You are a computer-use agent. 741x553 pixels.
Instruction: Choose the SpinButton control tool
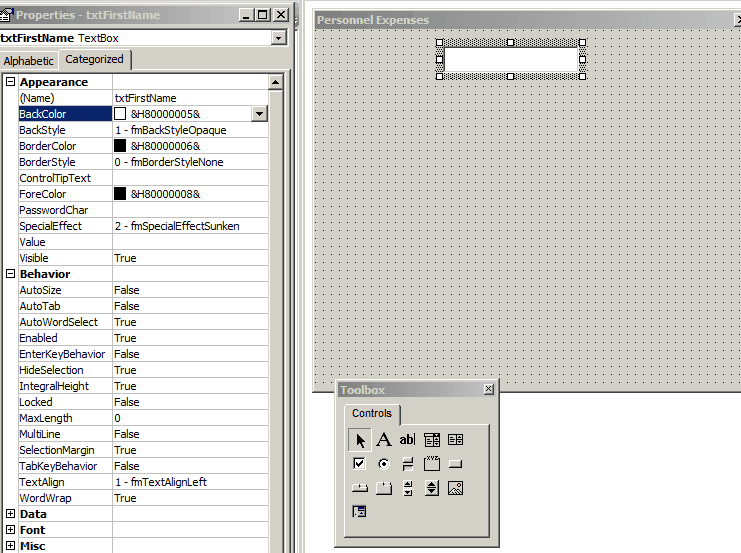pos(431,488)
